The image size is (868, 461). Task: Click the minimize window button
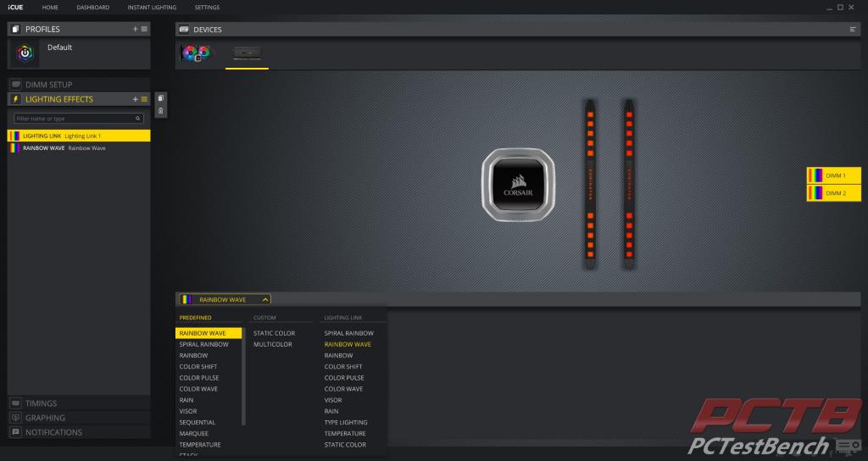(829, 7)
